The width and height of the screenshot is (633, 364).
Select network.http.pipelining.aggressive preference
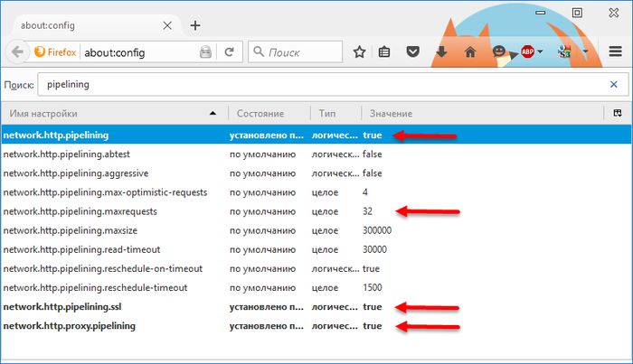316,173
